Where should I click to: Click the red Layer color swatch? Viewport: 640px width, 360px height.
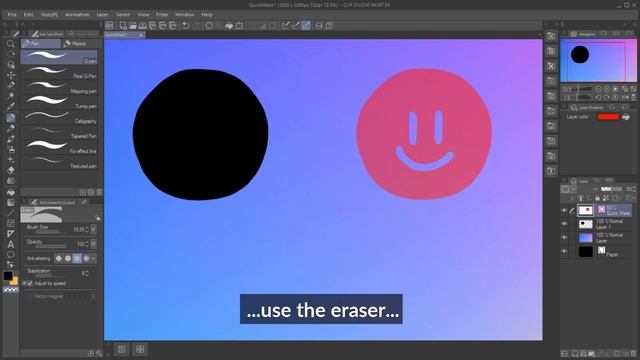(609, 117)
